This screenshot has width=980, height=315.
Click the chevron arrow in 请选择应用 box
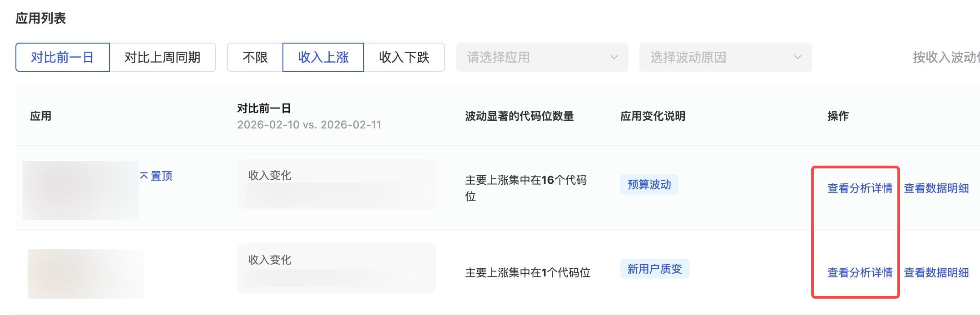(614, 57)
